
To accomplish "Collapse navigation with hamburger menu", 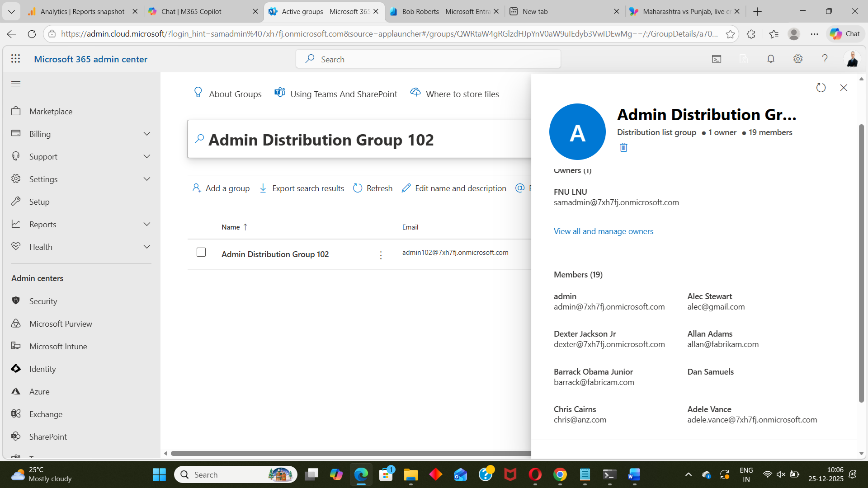I will click(16, 84).
